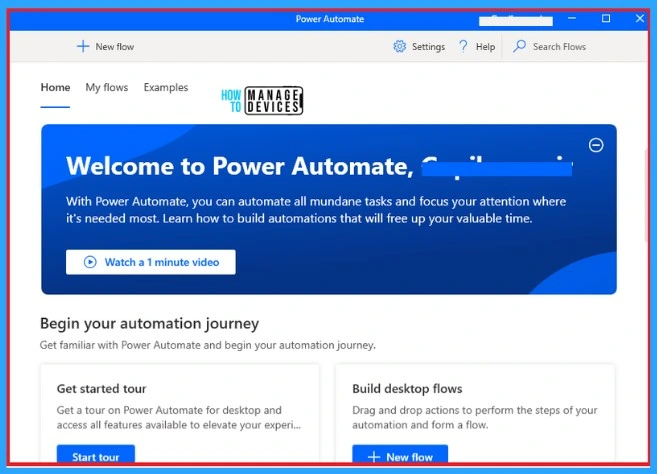The image size is (657, 474).
Task: Open Settings from the toolbar label
Action: (x=428, y=47)
